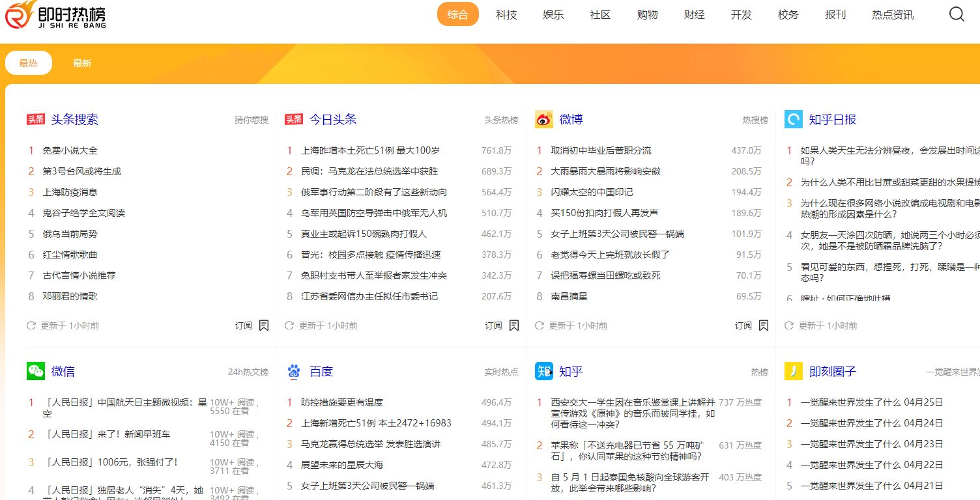
Task: Open 防控措施要更有温度 on 百度
Action: click(x=342, y=402)
